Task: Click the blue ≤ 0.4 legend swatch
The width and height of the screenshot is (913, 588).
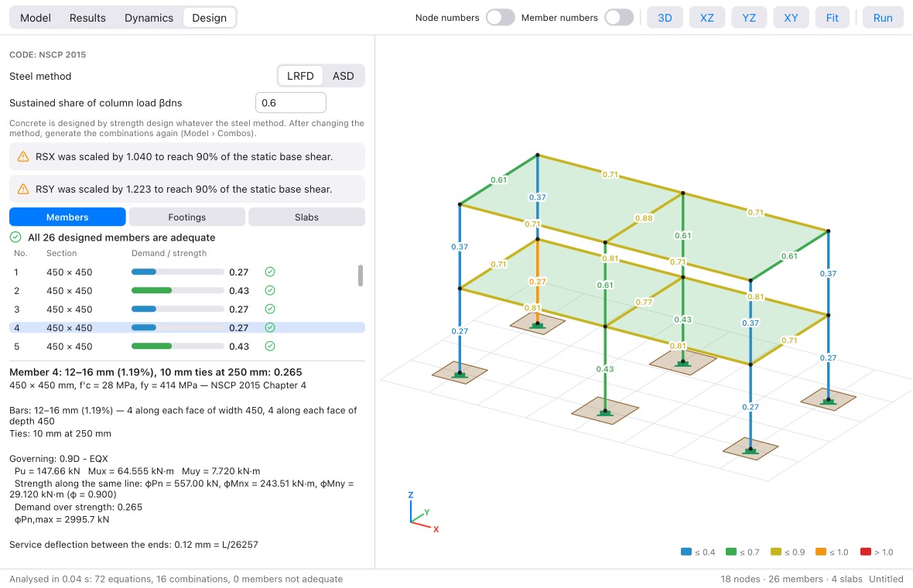Action: (x=686, y=552)
